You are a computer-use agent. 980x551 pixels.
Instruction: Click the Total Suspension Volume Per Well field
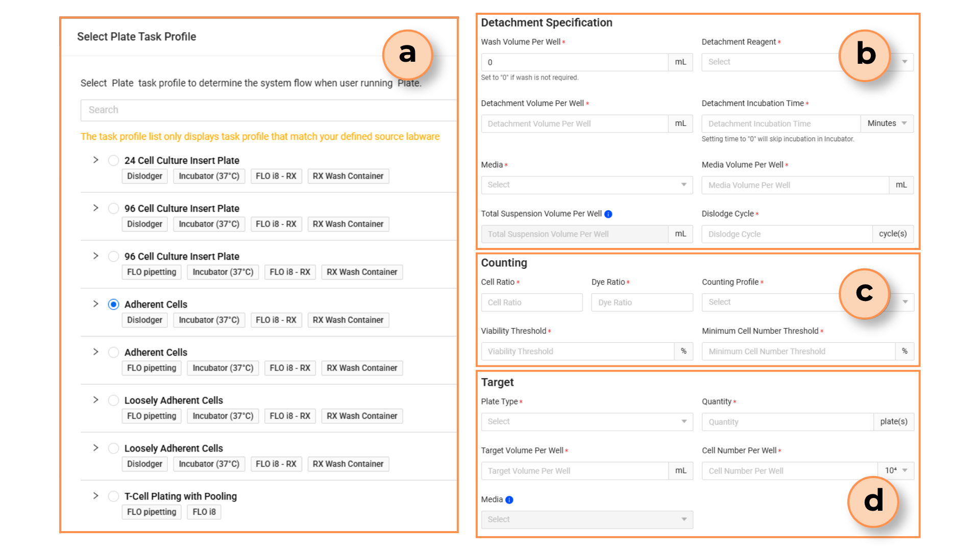tap(575, 234)
